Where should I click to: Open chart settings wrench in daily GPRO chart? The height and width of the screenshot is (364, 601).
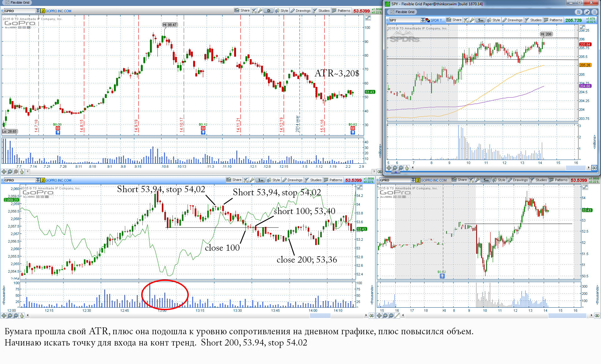click(260, 11)
